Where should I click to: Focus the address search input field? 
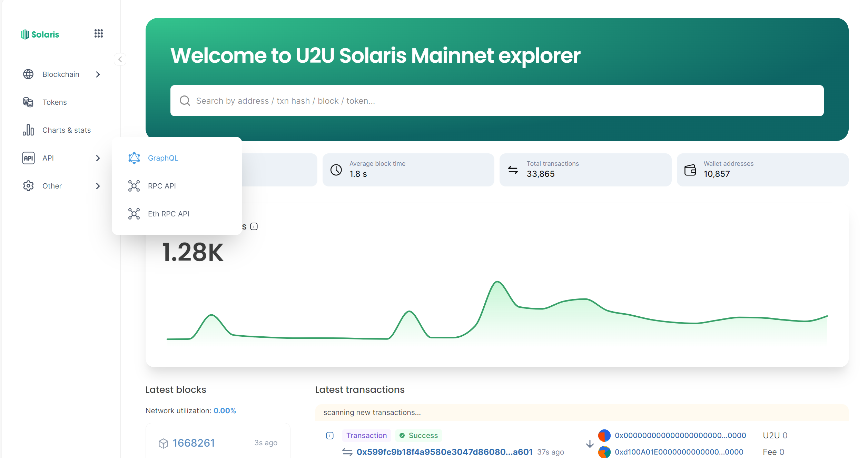click(x=497, y=101)
